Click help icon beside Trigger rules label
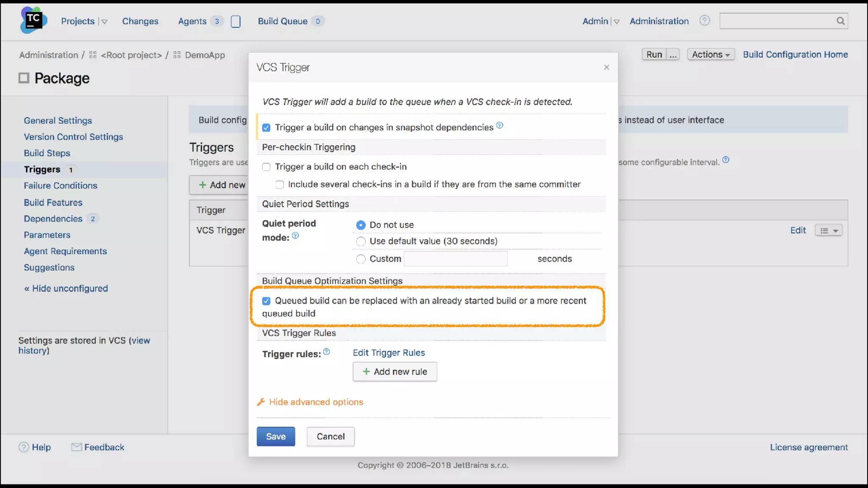The height and width of the screenshot is (488, 868). pyautogui.click(x=326, y=352)
